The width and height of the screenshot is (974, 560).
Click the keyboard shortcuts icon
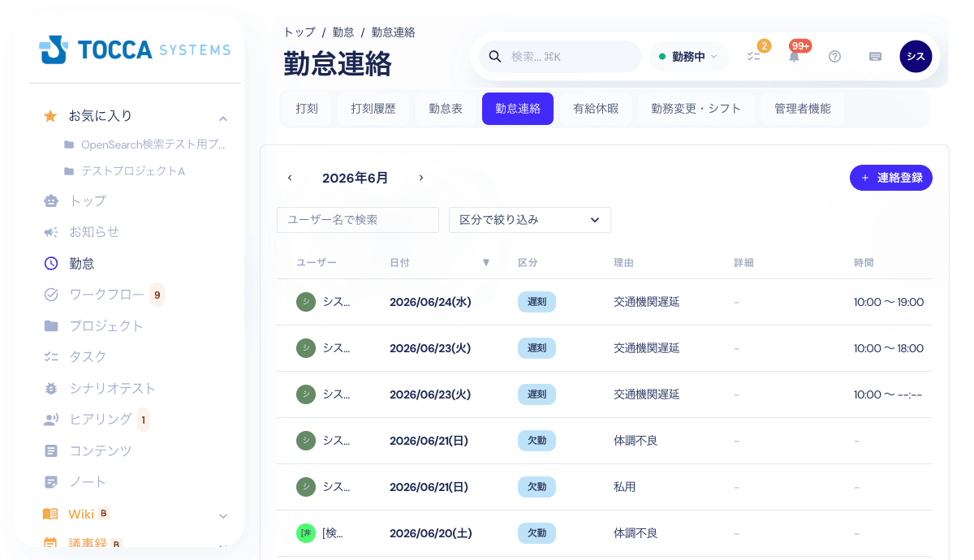coord(875,57)
